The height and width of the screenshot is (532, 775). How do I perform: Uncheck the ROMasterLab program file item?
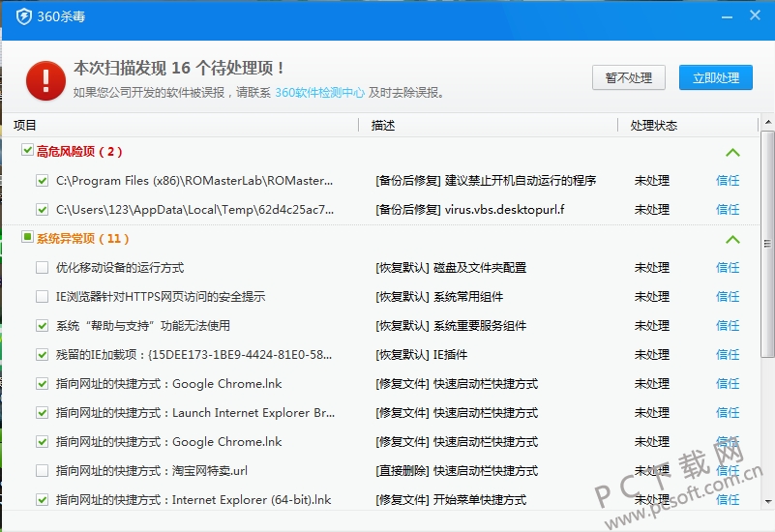(x=42, y=181)
